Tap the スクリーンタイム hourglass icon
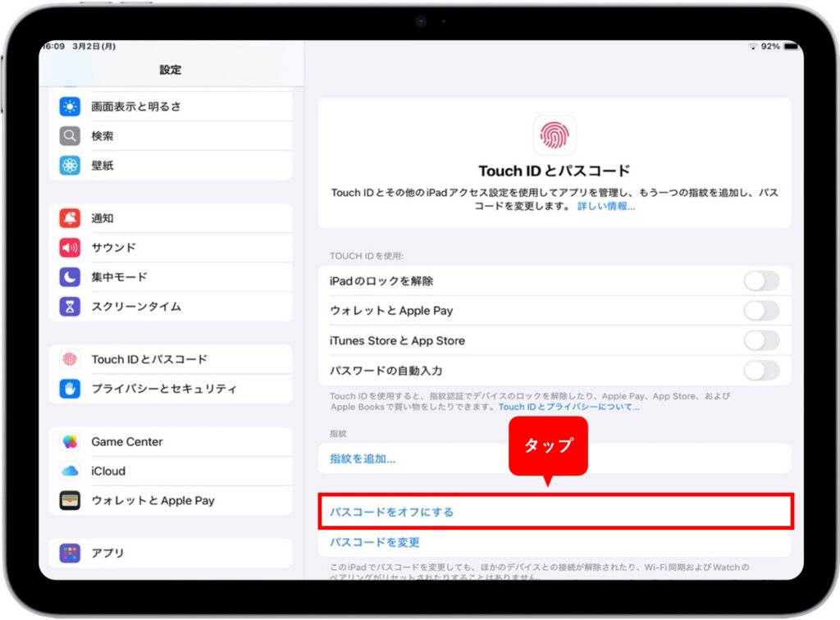 (x=70, y=307)
